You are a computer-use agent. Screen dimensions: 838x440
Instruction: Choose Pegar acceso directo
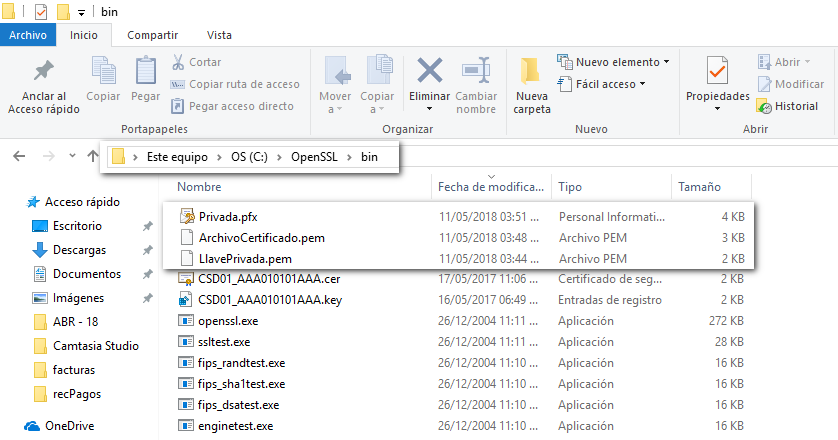(x=232, y=106)
